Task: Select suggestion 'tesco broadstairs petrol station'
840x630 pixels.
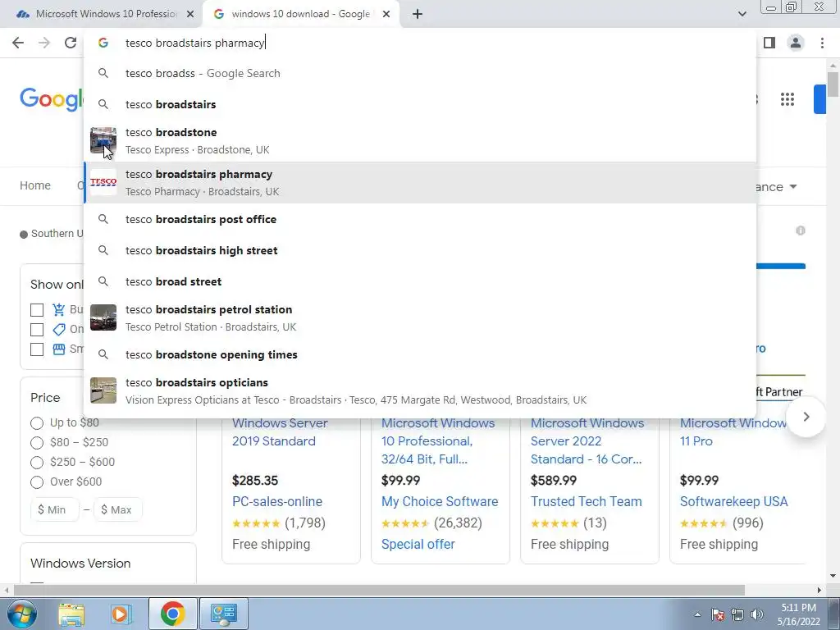Action: (x=420, y=317)
